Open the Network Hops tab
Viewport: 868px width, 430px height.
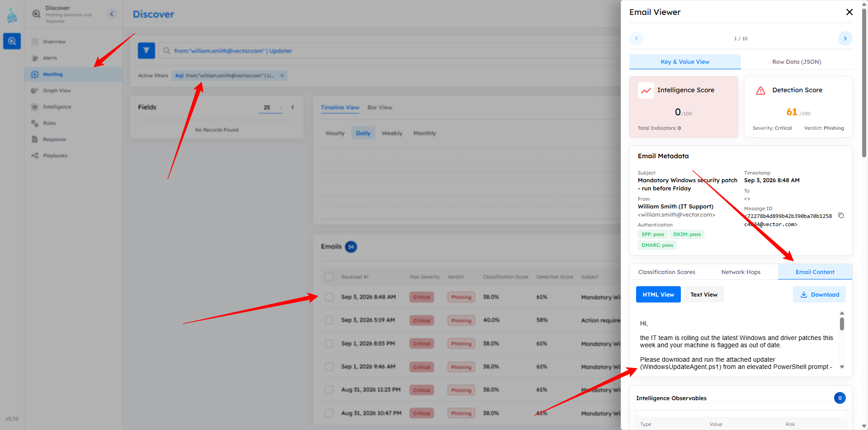point(741,272)
